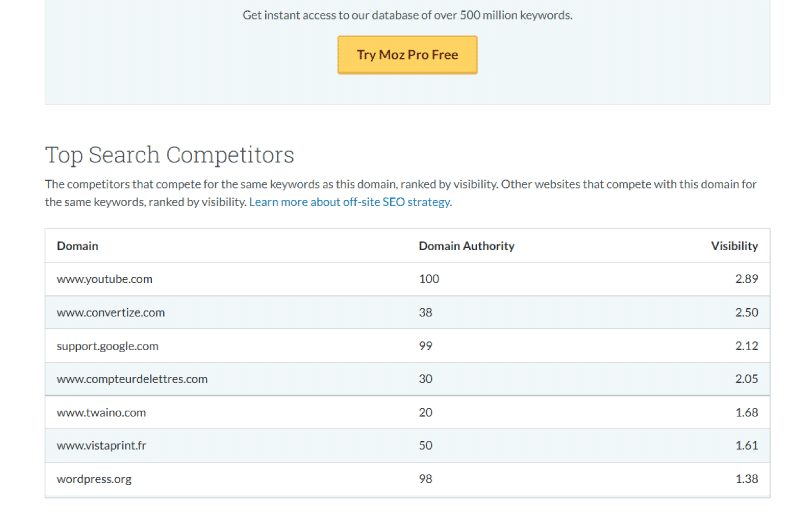This screenshot has height=530, width=800.
Task: Click www.youtube.com in the competitors table
Action: point(105,279)
